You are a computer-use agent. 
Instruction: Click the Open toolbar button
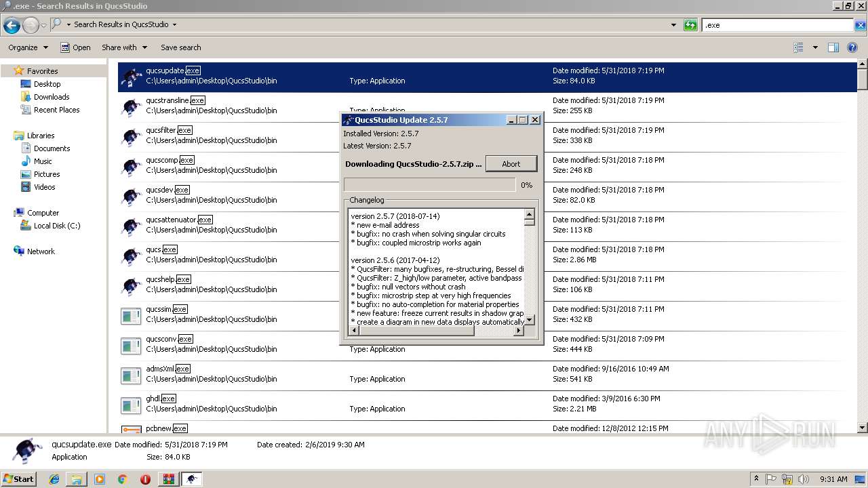[x=75, y=47]
